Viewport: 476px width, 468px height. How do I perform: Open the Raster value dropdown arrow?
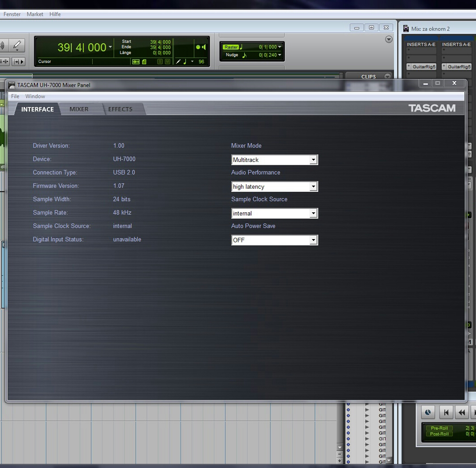[279, 47]
